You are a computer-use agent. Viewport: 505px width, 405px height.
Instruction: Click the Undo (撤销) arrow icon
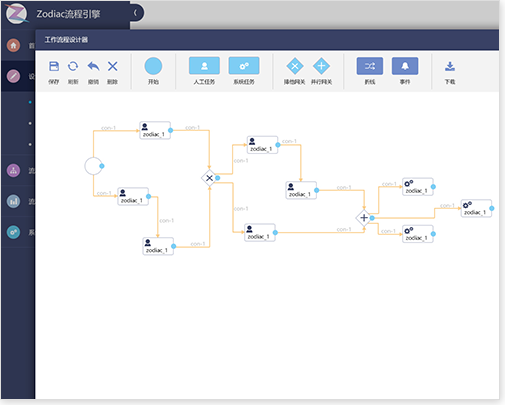coord(93,66)
